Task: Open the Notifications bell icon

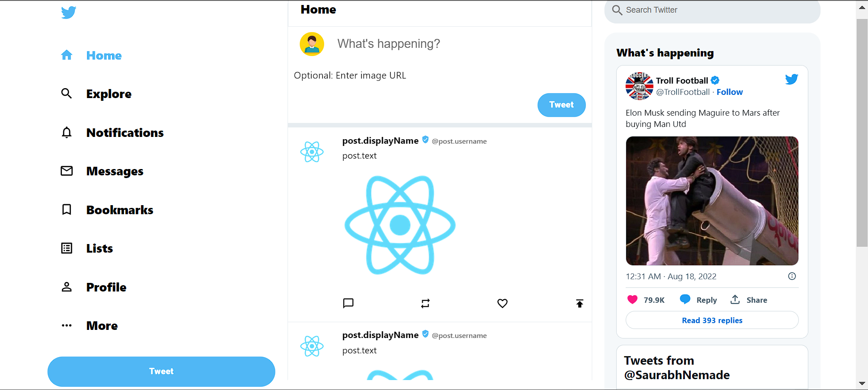Action: coord(66,132)
